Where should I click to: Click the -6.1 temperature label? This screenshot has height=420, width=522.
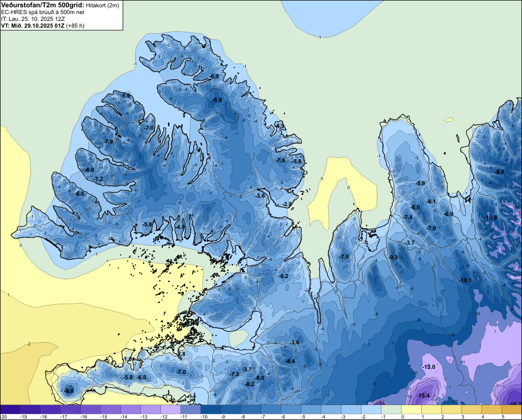pos(432,201)
